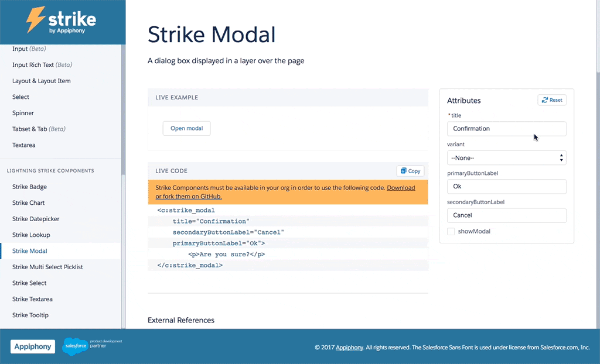This screenshot has width=600, height=364.
Task: Click the External References heading
Action: coord(181,321)
